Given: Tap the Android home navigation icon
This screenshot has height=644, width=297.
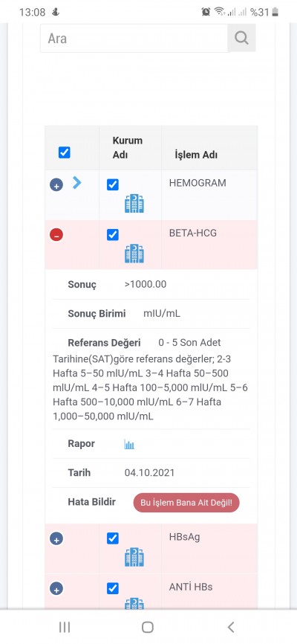Looking at the screenshot, I should [x=148, y=627].
